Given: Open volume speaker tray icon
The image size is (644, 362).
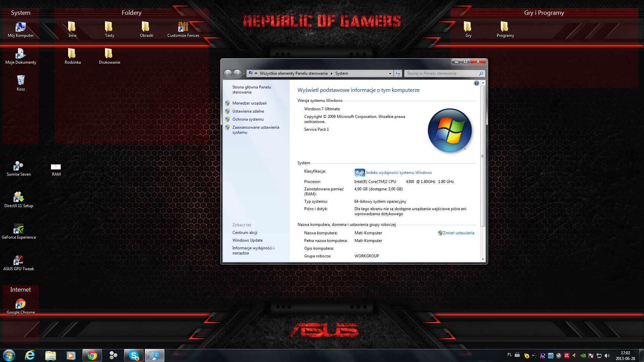Looking at the screenshot, I should 607,356.
